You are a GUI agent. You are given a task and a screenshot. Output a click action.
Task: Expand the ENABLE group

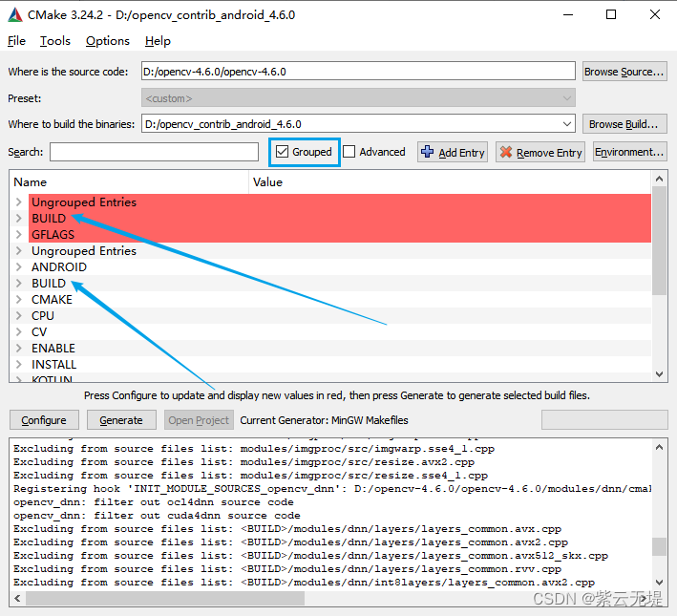point(18,349)
